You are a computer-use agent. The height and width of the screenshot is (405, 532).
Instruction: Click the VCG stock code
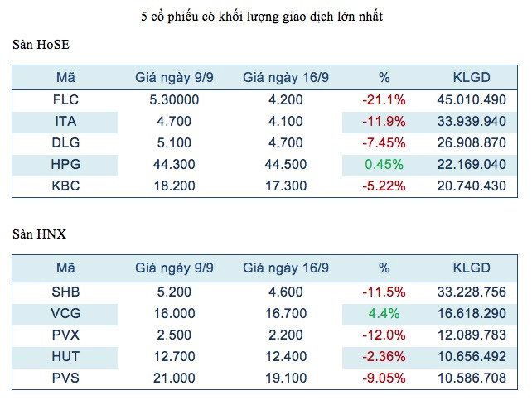point(65,313)
